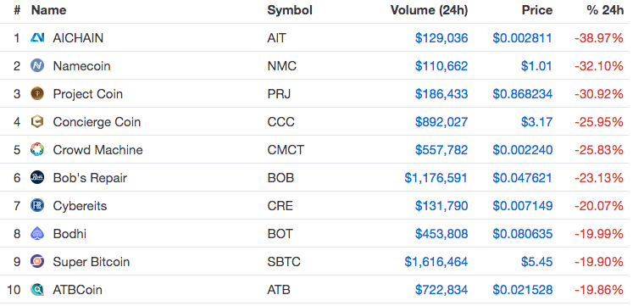Open Namecoin's $110,662 volume link
The width and height of the screenshot is (644, 306).
click(441, 66)
